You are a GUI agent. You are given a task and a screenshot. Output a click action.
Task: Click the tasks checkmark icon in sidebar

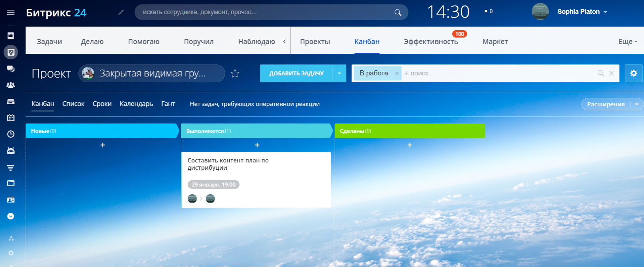[11, 52]
